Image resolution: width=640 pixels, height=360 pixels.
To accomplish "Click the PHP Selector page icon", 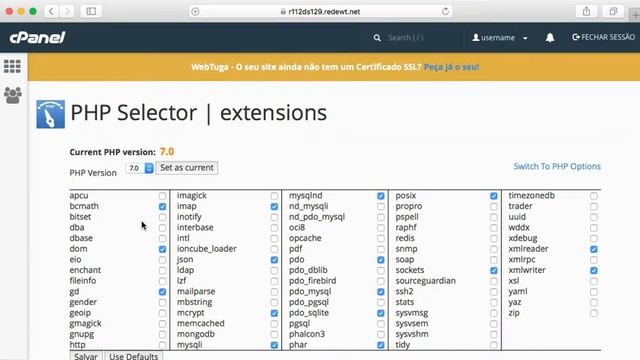I will pos(50,114).
